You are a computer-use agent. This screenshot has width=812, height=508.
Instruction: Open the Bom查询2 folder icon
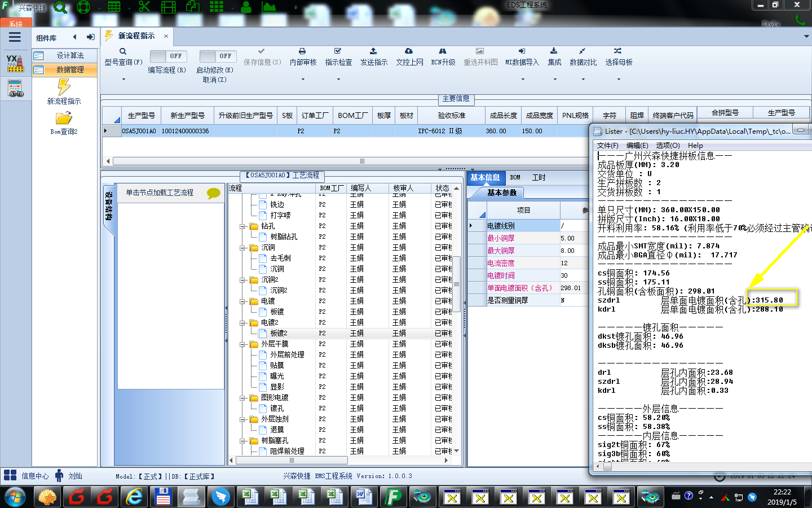(x=64, y=118)
